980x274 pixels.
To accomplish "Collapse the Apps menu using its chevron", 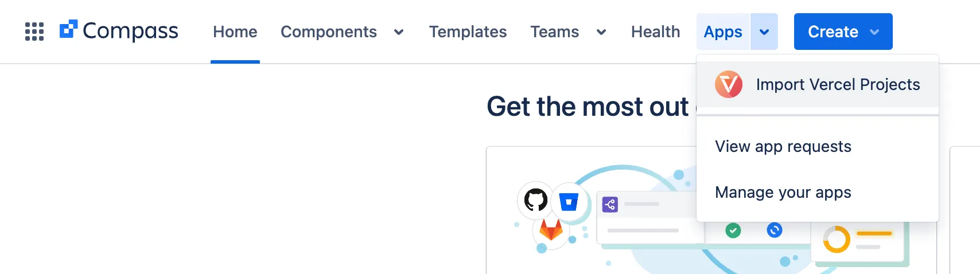I will pos(764,32).
